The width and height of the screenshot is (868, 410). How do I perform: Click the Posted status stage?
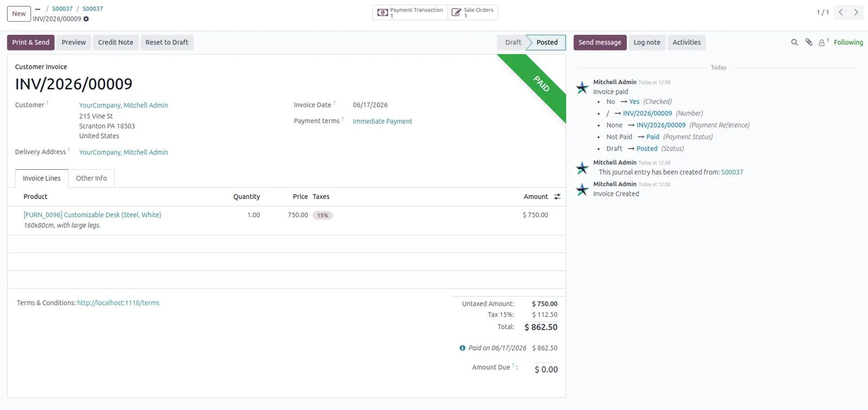547,42
